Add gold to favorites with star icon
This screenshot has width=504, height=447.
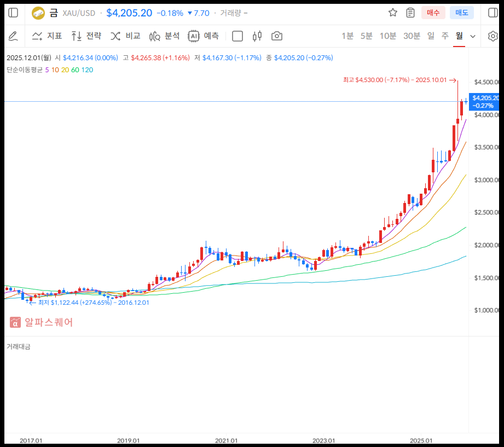392,13
